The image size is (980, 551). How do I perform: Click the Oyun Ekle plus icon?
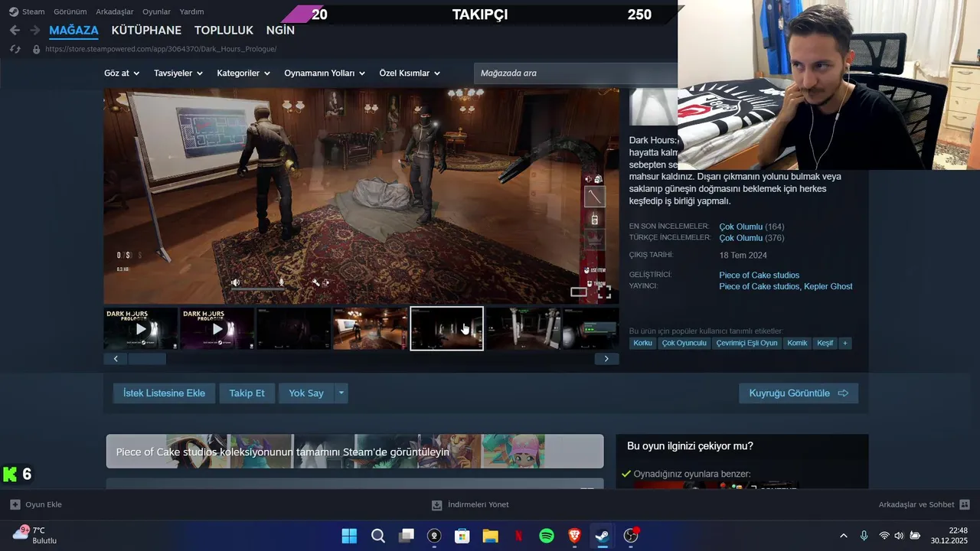click(x=15, y=504)
